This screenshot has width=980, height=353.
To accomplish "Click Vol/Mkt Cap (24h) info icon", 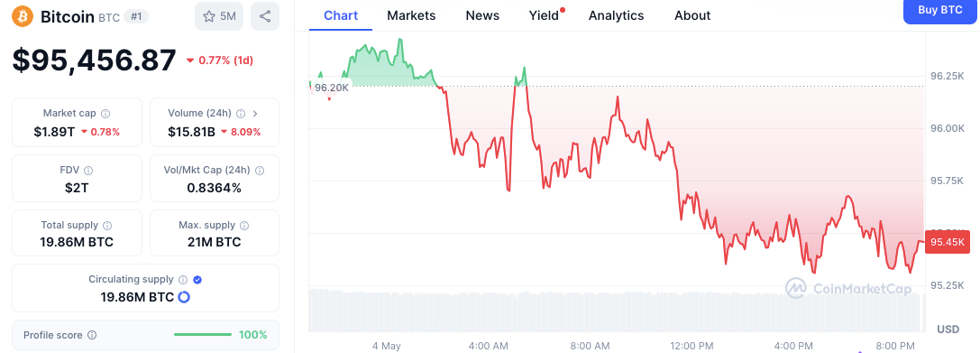I will (x=260, y=171).
